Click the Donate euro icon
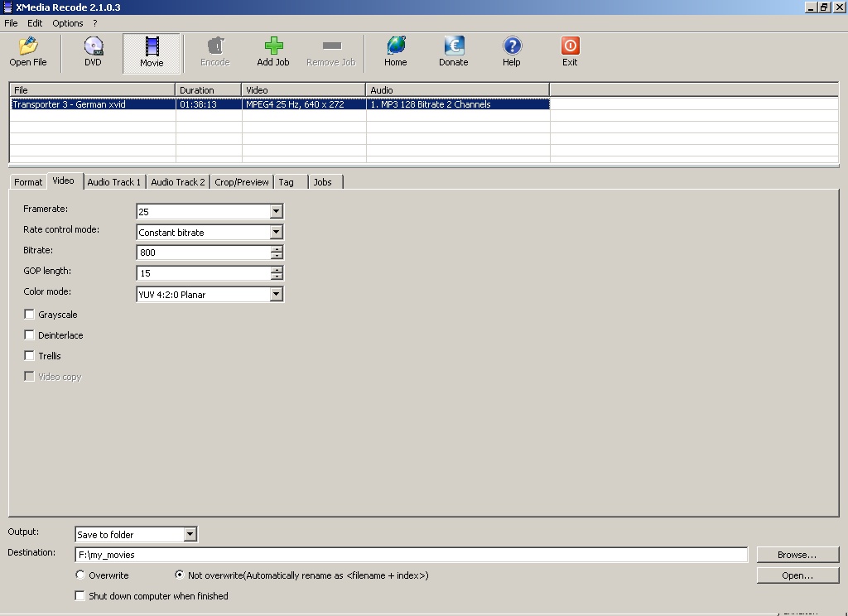This screenshot has height=616, width=848. click(x=454, y=46)
